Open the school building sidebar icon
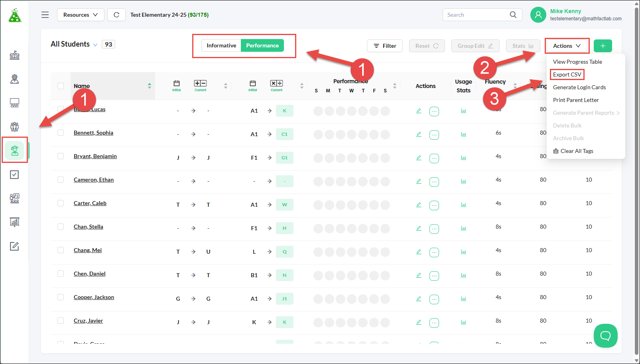The height and width of the screenshot is (364, 640). (15, 55)
